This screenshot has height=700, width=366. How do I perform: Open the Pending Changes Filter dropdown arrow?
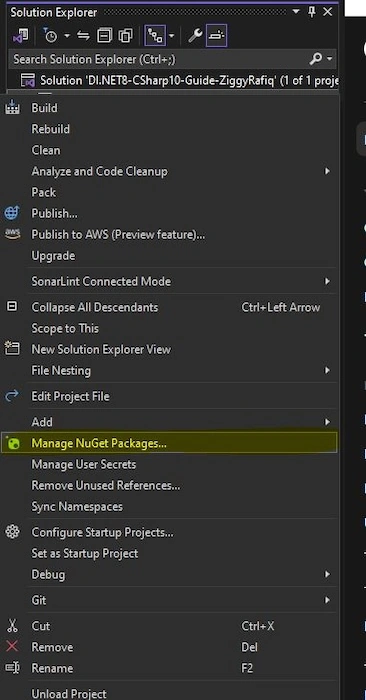point(67,36)
